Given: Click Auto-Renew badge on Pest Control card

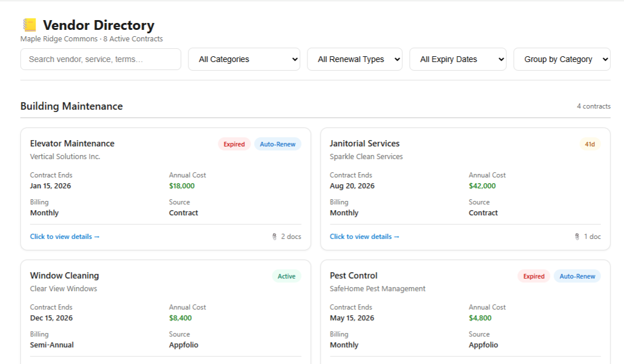Looking at the screenshot, I should [x=577, y=276].
